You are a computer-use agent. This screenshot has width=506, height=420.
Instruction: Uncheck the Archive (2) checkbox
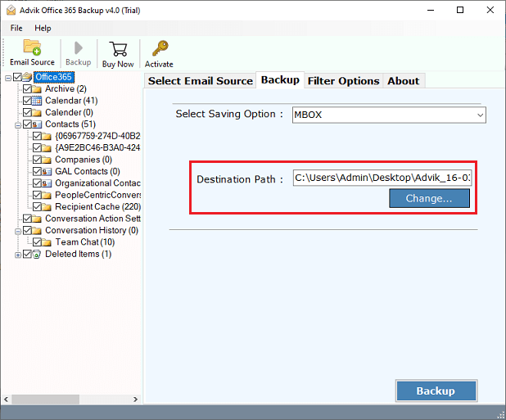[27, 88]
